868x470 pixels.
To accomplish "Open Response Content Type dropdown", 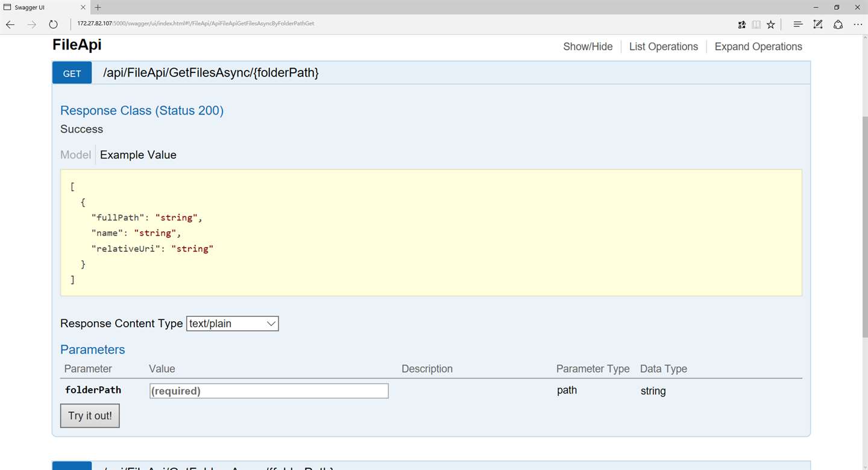I will [233, 324].
